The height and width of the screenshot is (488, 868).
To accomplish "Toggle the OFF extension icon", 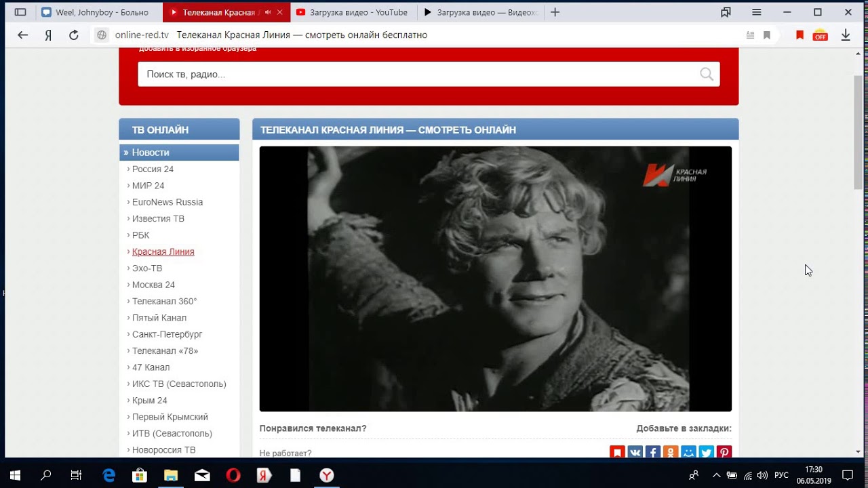I will point(821,35).
